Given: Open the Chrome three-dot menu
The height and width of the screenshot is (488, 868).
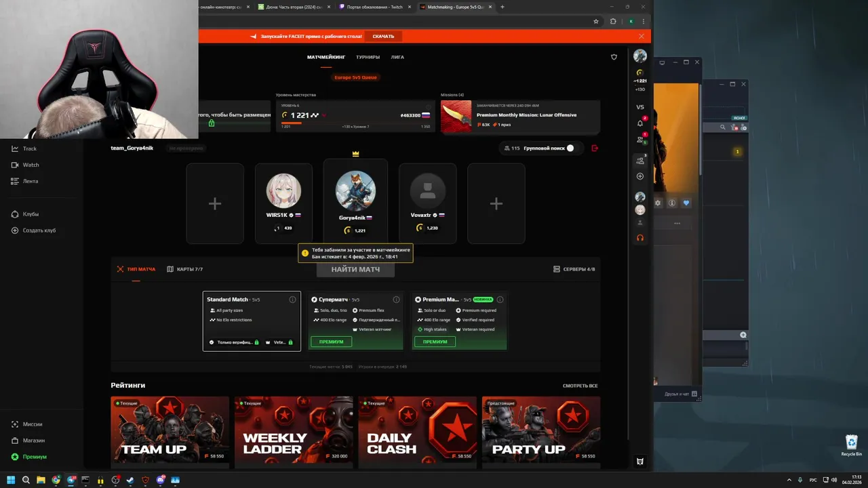Looking at the screenshot, I should [644, 21].
